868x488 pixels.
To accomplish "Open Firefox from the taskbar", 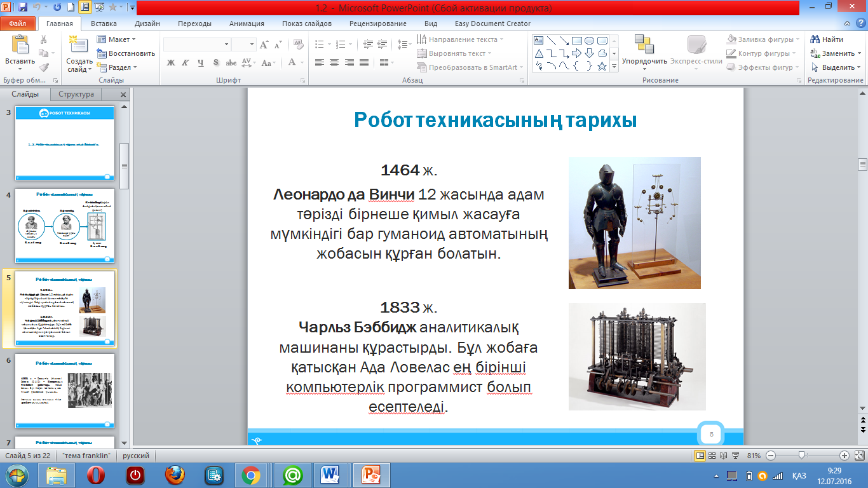I will point(175,475).
